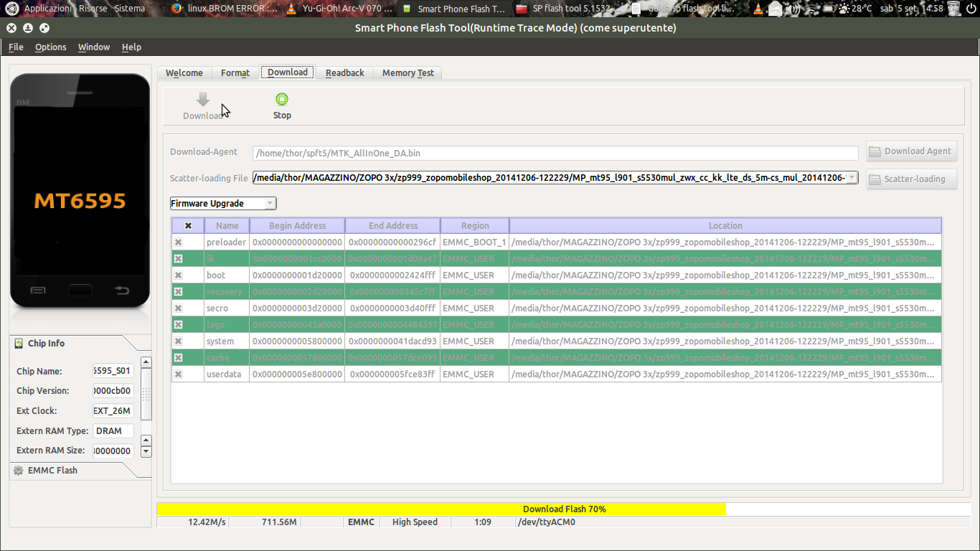The height and width of the screenshot is (551, 980).
Task: Open the Options menu
Action: pyautogui.click(x=51, y=47)
